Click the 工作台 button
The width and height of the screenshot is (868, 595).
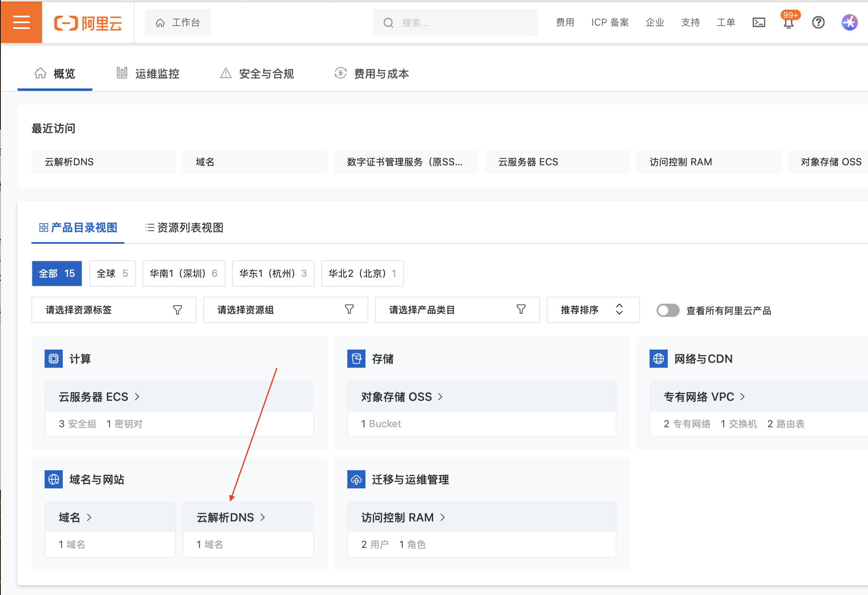click(x=178, y=22)
